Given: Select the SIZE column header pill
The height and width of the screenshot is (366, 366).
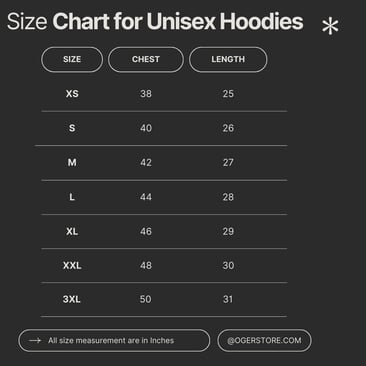Looking at the screenshot, I should [72, 59].
